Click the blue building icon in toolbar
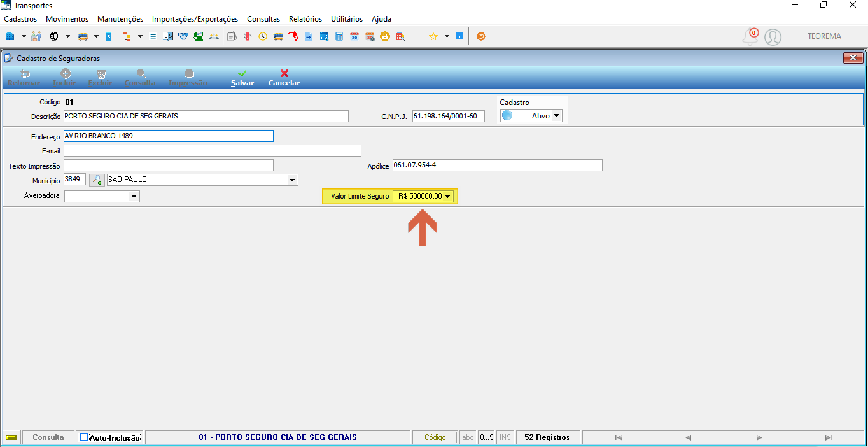Screen dimensions: 868x447 point(10,36)
